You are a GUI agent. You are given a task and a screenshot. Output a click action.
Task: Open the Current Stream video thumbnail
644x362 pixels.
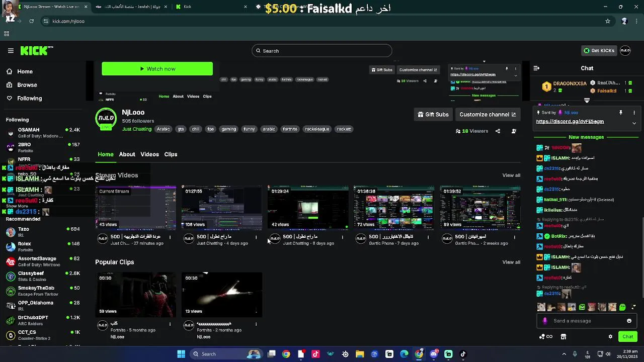[x=136, y=208]
